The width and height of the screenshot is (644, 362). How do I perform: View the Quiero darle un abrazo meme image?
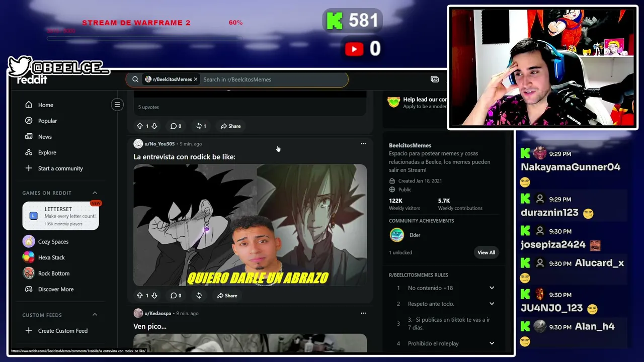(250, 225)
